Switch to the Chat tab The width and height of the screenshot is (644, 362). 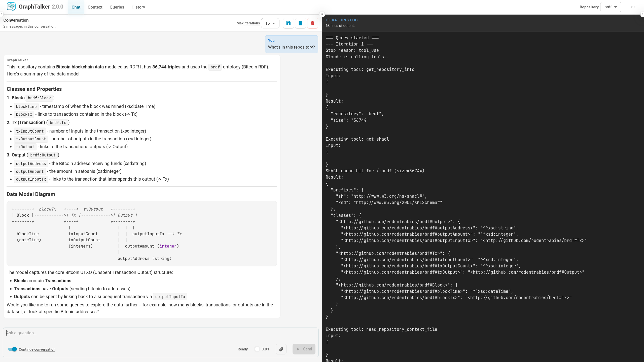click(x=76, y=7)
